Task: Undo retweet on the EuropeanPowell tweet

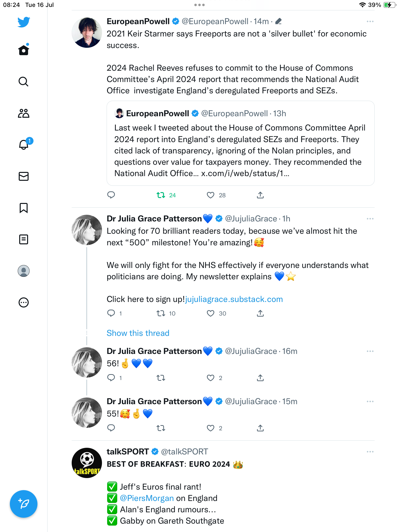Action: click(161, 195)
